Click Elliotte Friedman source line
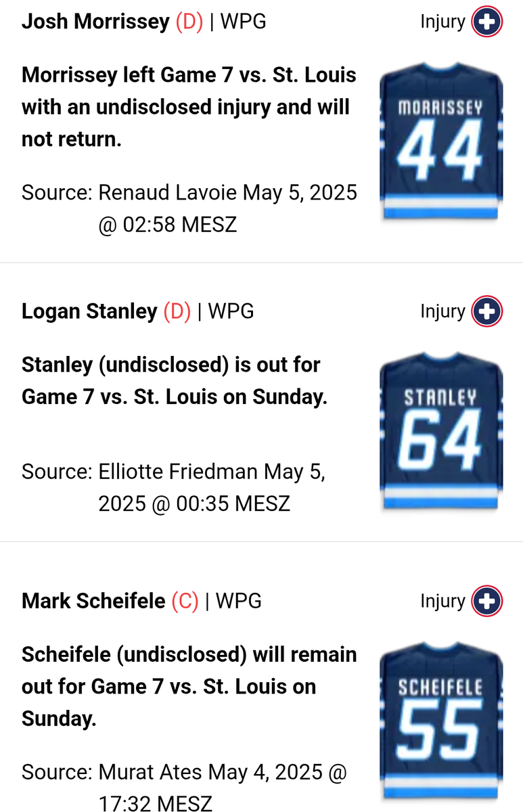The width and height of the screenshot is (523, 812). point(174,487)
